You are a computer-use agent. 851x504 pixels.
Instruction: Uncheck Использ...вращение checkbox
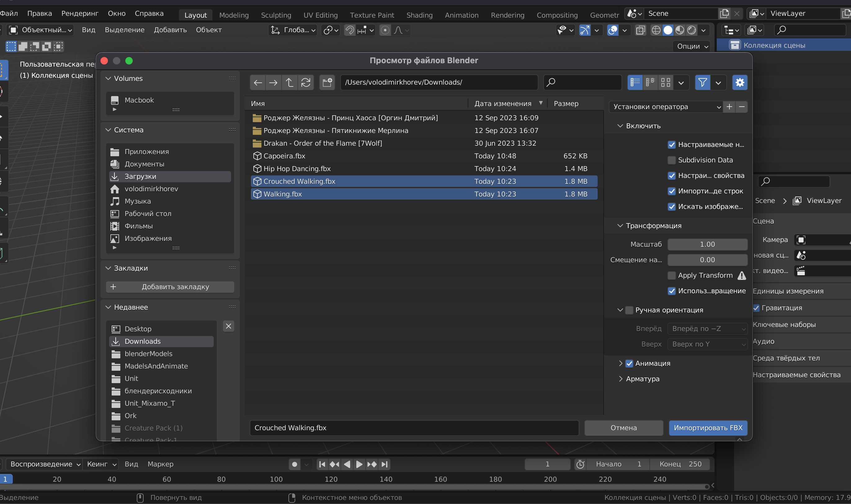671,291
